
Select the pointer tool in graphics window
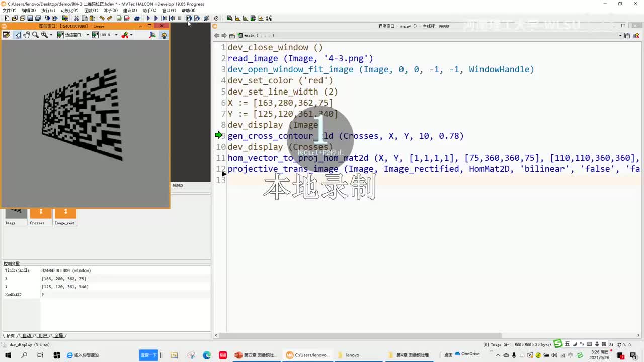click(x=18, y=35)
